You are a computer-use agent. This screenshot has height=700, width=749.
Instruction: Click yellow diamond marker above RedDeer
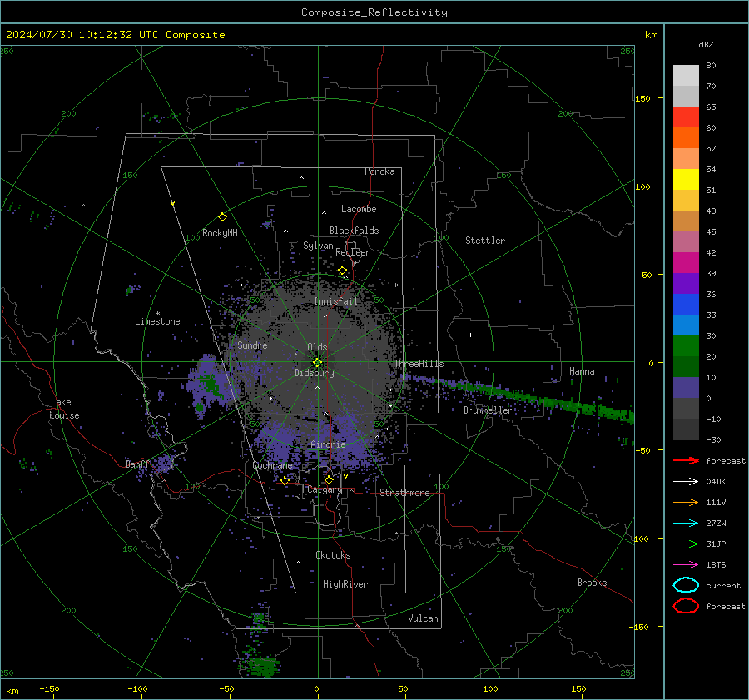(x=342, y=271)
